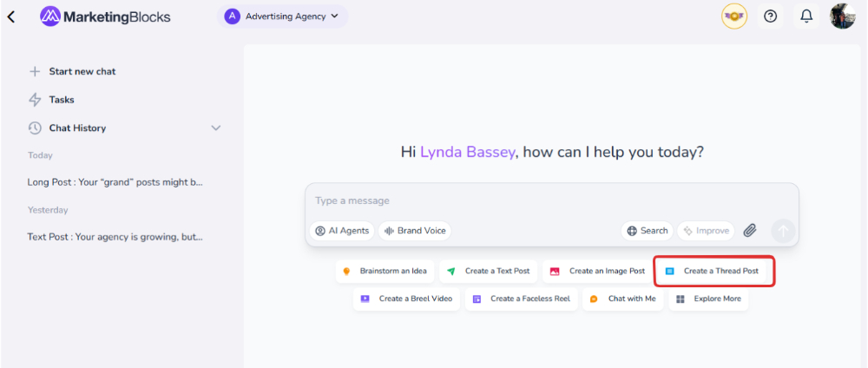Viewport: 868px width, 368px height.
Task: Click the gold rewards badge icon
Action: click(734, 16)
